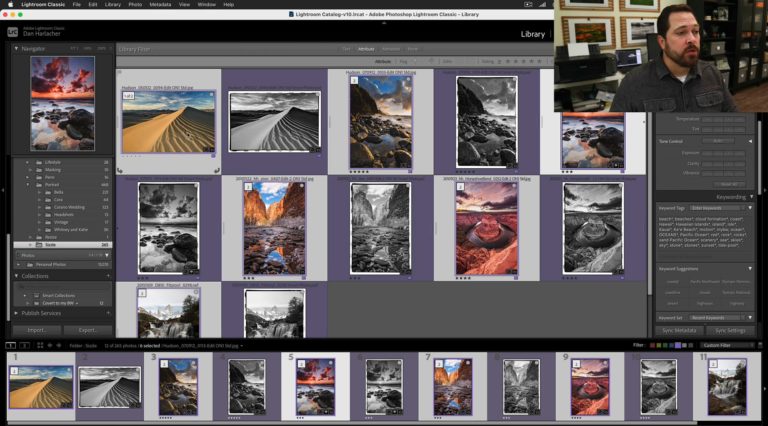
Task: Open the Metadata menu
Action: pos(160,4)
